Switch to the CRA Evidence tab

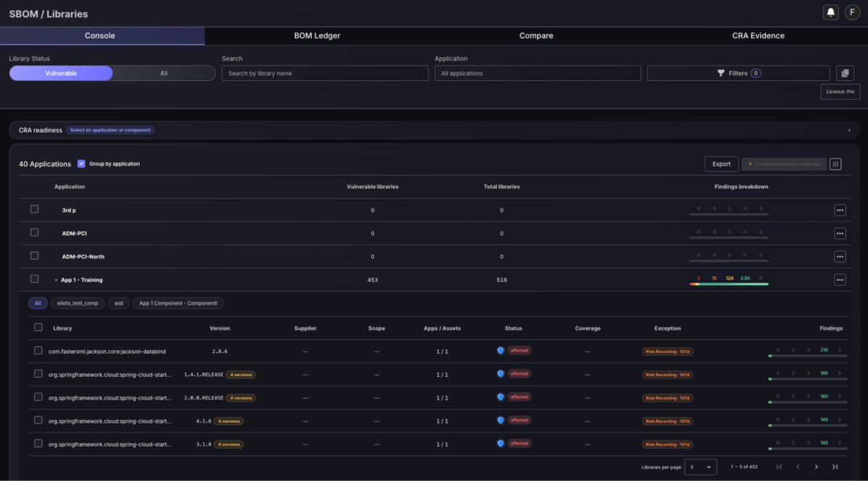757,35
